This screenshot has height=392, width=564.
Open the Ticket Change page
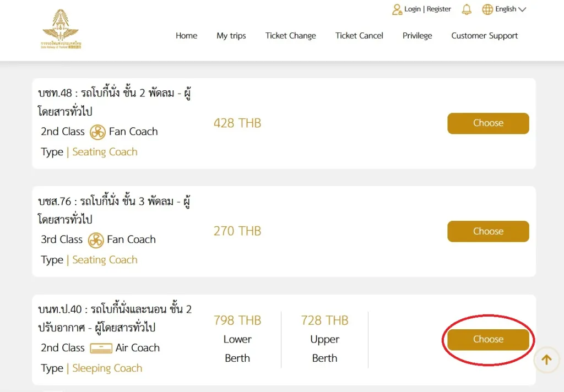pyautogui.click(x=290, y=36)
